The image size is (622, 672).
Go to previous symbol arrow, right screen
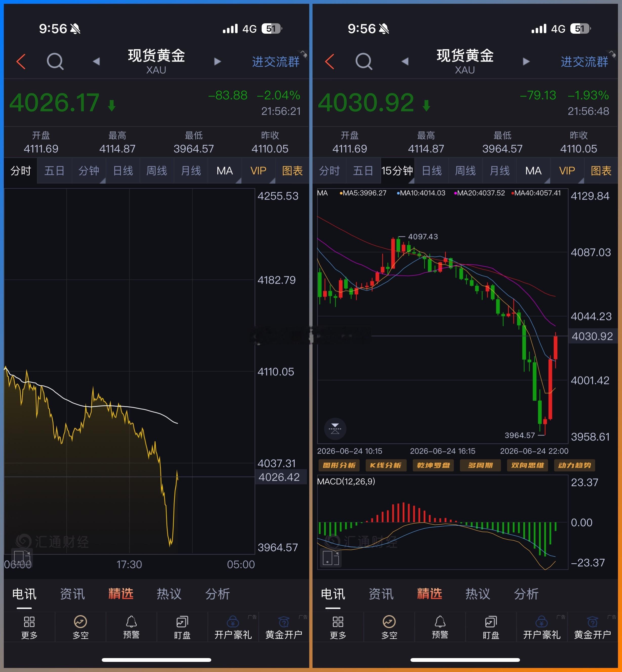pyautogui.click(x=405, y=61)
